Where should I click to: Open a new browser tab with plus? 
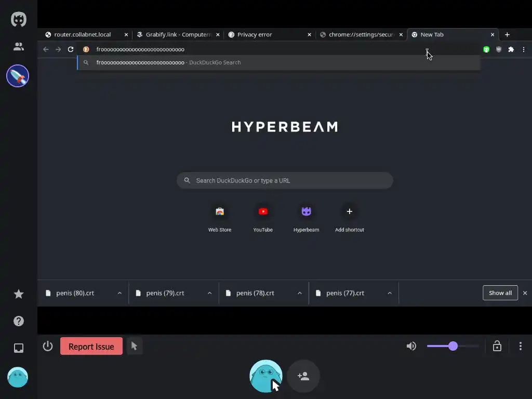(x=507, y=35)
